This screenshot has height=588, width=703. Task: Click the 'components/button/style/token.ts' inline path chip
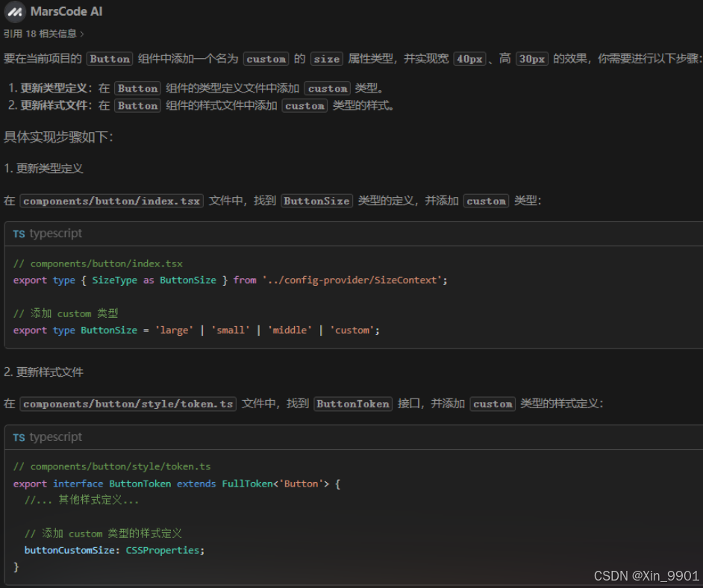[128, 404]
